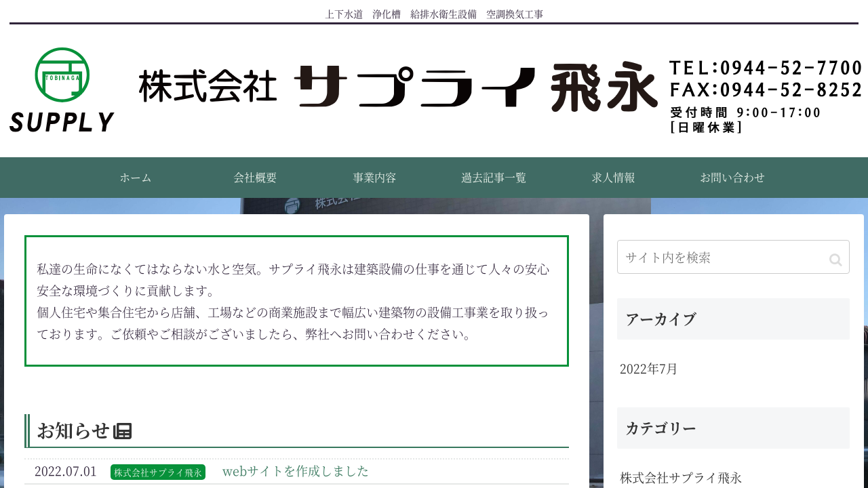868x488 pixels.
Task: Click the search magnifier icon
Action: [x=835, y=260]
